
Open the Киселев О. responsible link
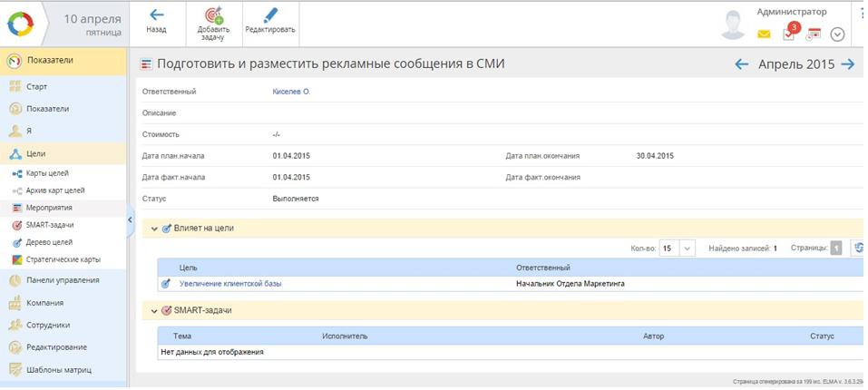291,92
